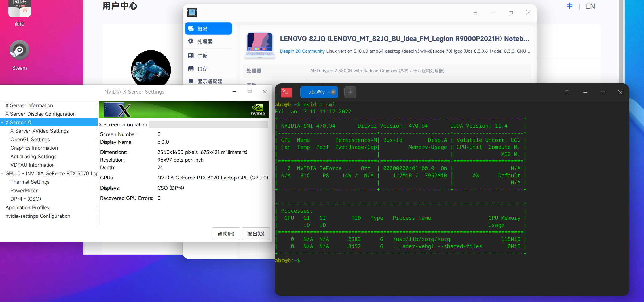
Task: Close the abc@b terminal tab
Action: [x=333, y=92]
